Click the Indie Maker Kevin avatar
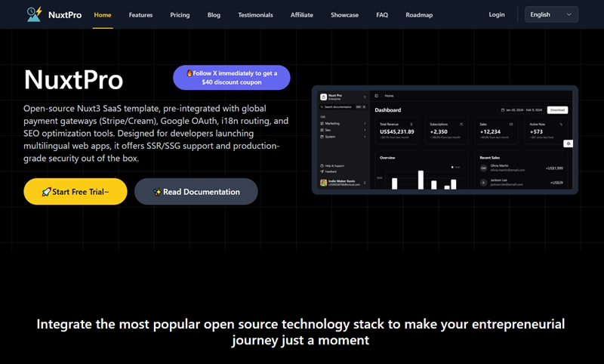The height and width of the screenshot is (364, 604). [322, 184]
